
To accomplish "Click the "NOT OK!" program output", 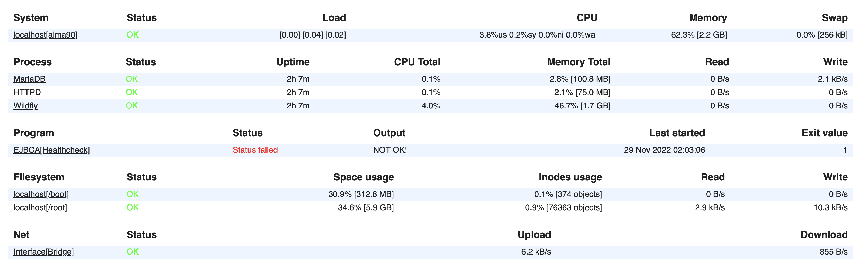I will pyautogui.click(x=390, y=150).
